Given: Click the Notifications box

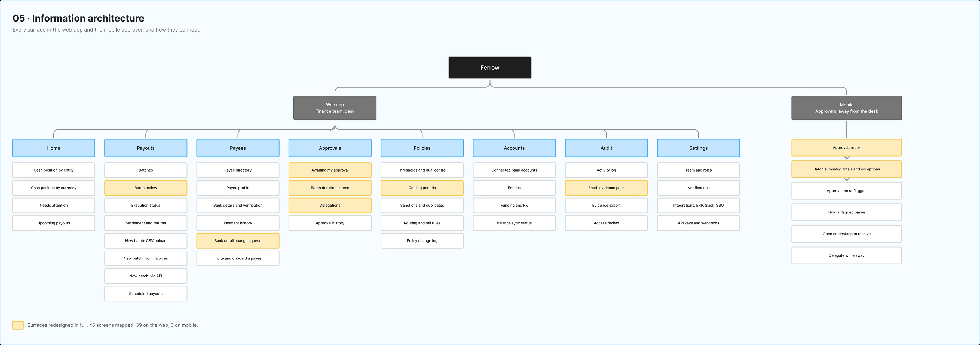Looking at the screenshot, I should coord(699,188).
